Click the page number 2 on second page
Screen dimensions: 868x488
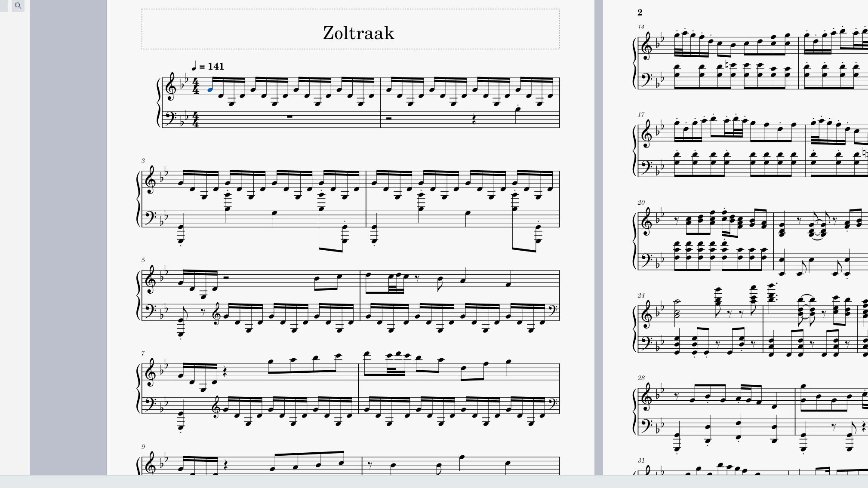[x=640, y=12]
